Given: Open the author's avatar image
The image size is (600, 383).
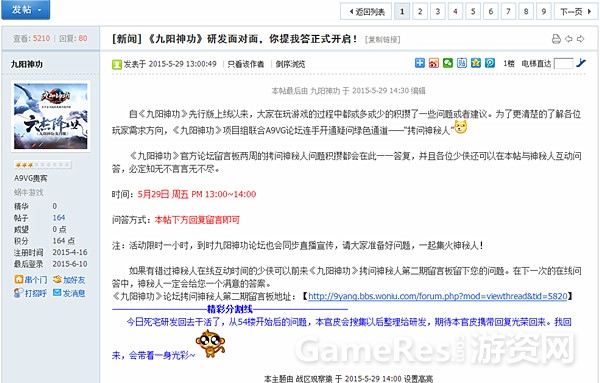Looking at the screenshot, I should pos(51,116).
